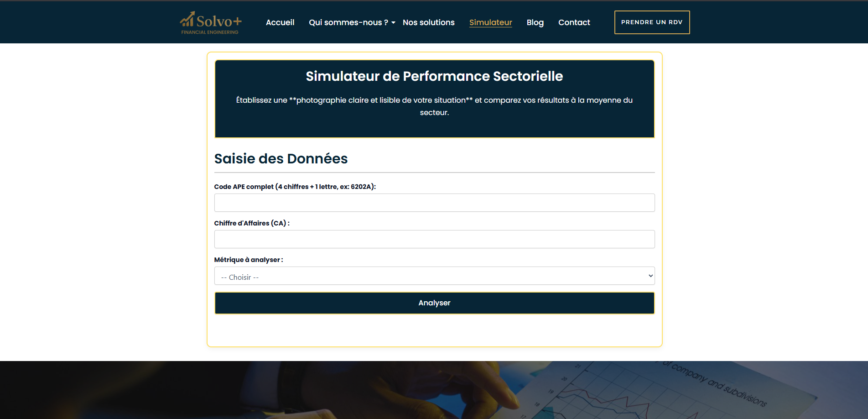Go to the Accueil page
Image resolution: width=868 pixels, height=419 pixels.
click(280, 22)
